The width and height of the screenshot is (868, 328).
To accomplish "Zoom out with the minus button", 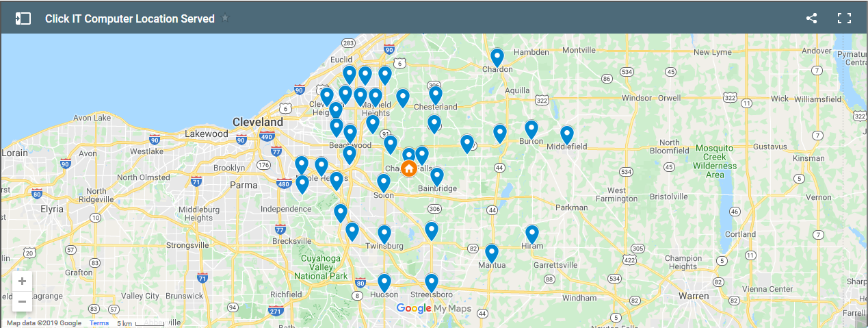I will pyautogui.click(x=23, y=301).
